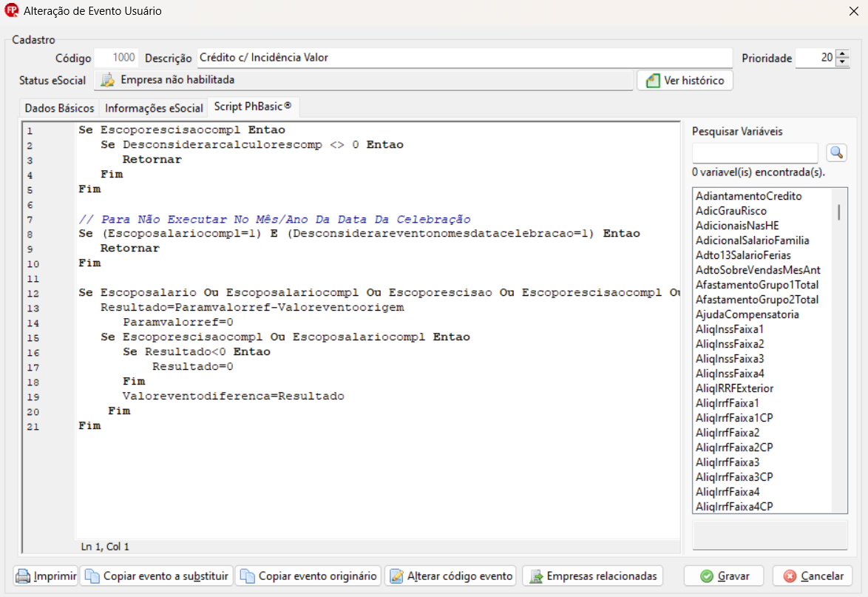Click the Ver histórico icon
The width and height of the screenshot is (868, 597).
[653, 81]
